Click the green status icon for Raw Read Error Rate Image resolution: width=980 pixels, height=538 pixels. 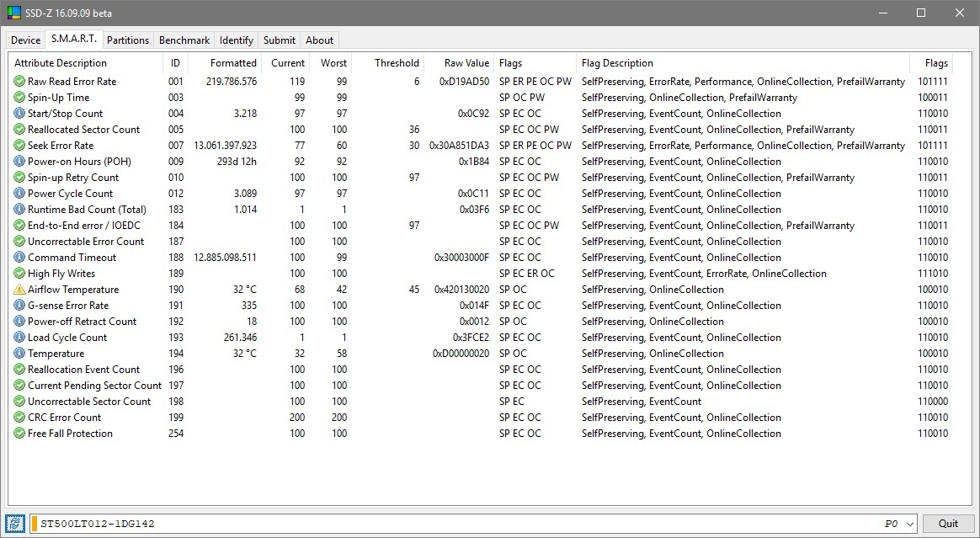[19, 81]
